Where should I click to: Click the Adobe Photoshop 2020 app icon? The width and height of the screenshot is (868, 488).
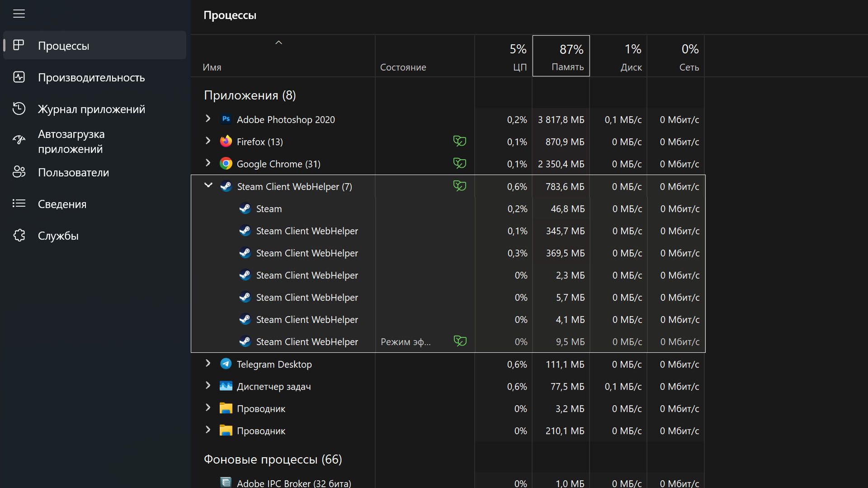pos(226,119)
